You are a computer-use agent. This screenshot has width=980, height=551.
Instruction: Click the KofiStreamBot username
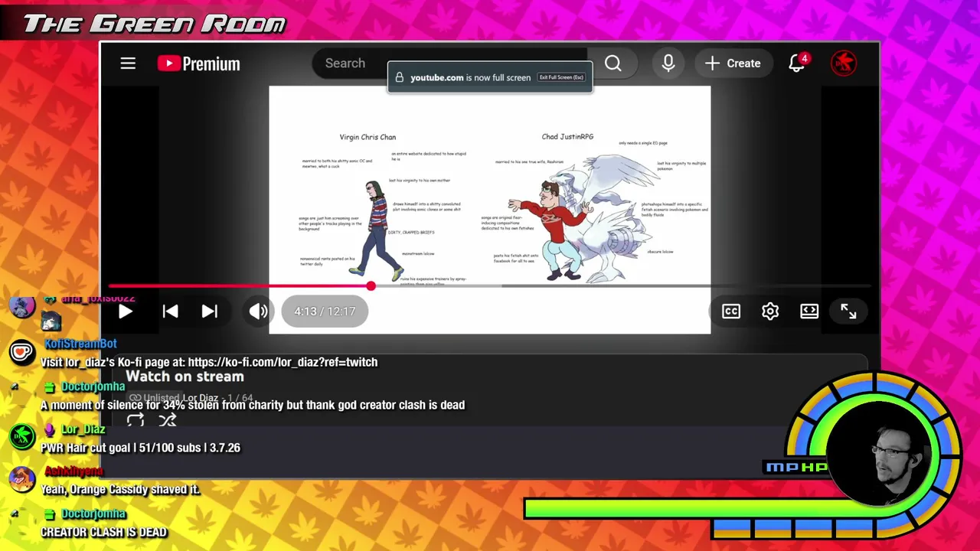80,344
